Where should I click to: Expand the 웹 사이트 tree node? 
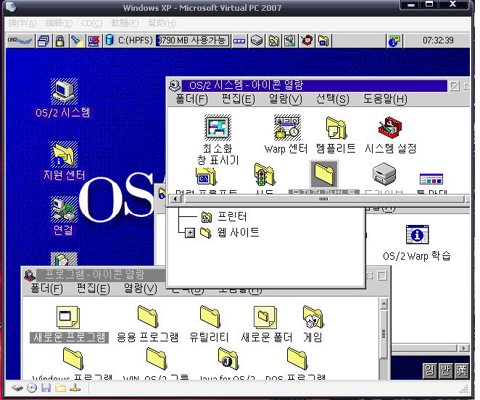click(x=189, y=232)
